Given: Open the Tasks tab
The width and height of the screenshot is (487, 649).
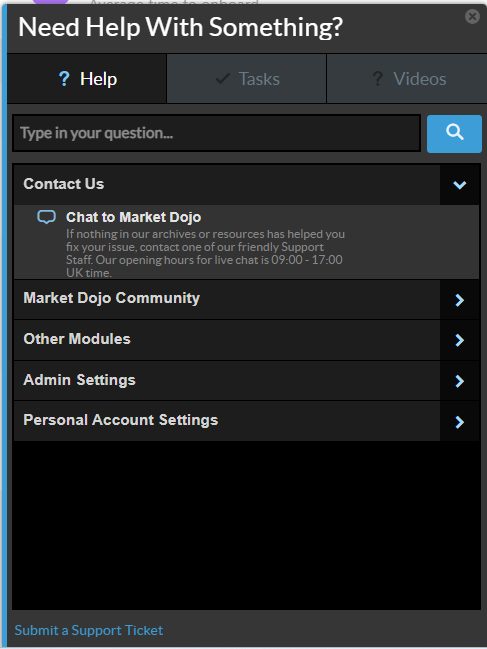Looking at the screenshot, I should point(247,79).
